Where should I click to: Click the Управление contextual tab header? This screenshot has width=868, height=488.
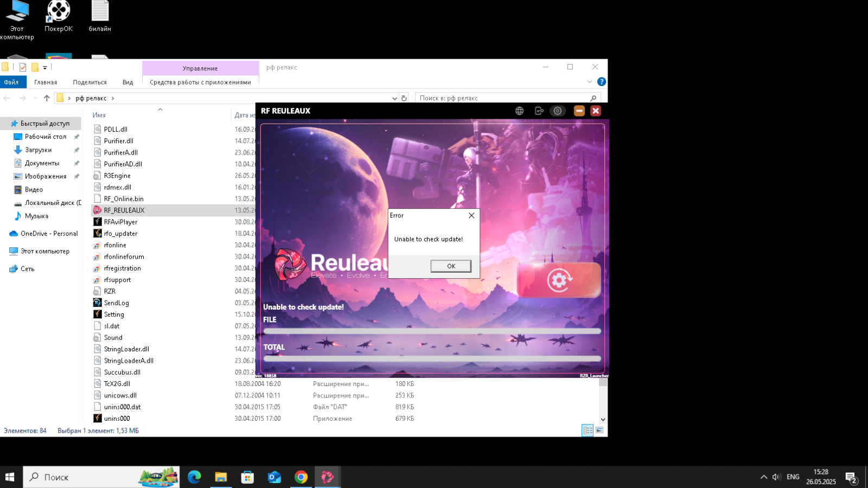(200, 68)
